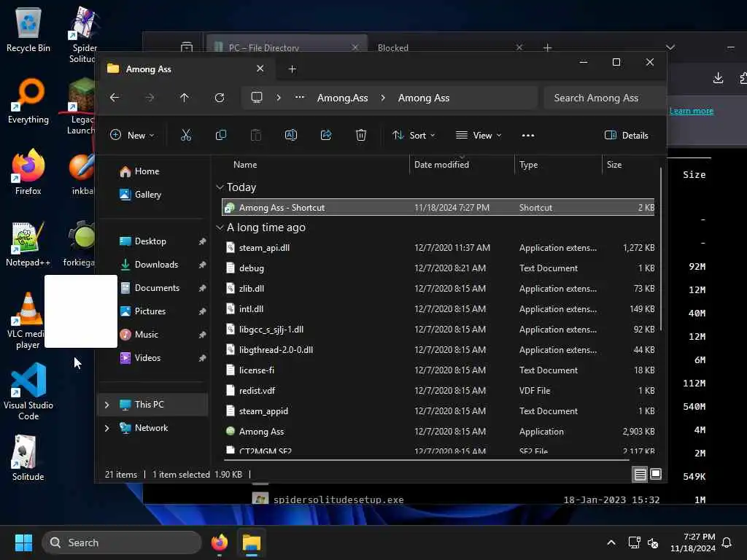Open Visual Studio Code desktop shortcut
747x560 pixels.
(28, 392)
